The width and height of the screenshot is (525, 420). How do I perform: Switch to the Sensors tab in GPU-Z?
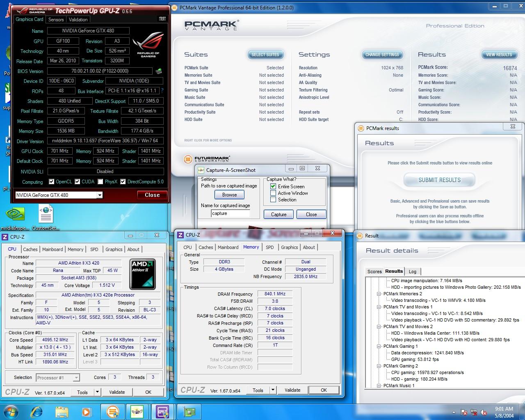56,20
